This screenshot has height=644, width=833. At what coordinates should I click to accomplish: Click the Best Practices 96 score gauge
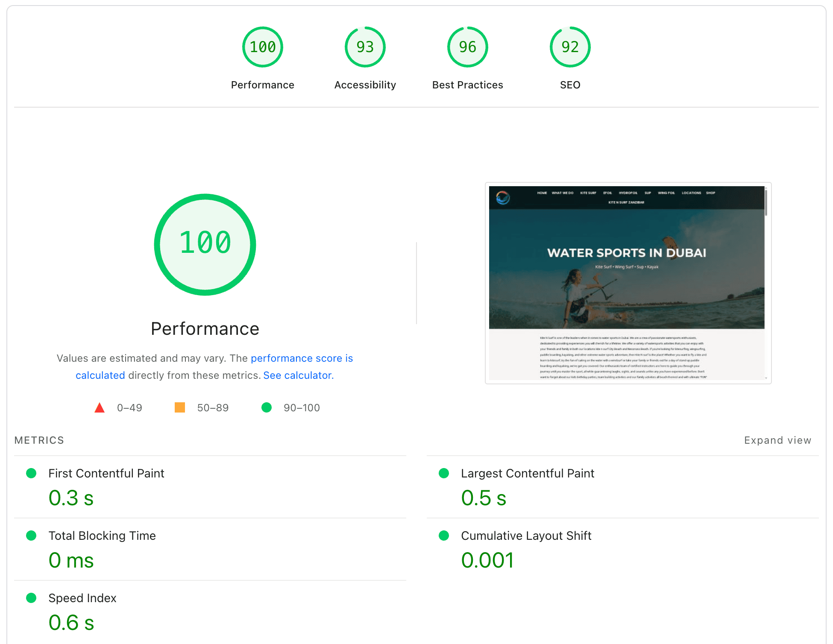click(x=467, y=47)
